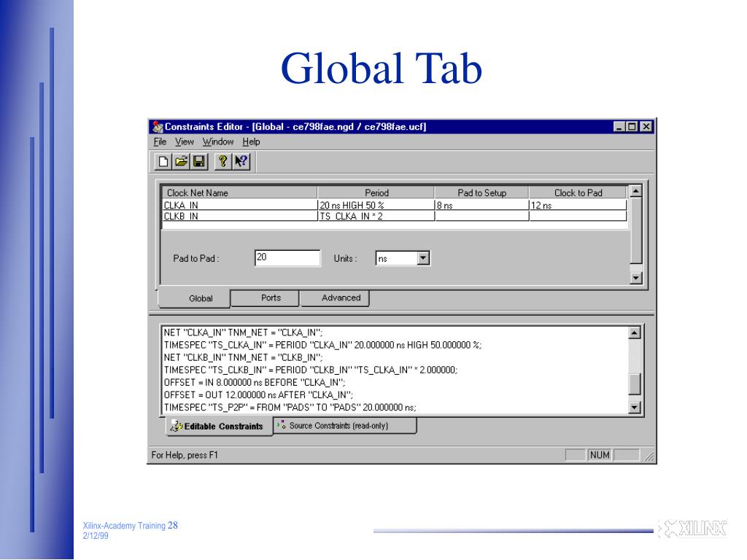Click the constraints text scroll up arrow
The image size is (747, 560).
tap(634, 332)
